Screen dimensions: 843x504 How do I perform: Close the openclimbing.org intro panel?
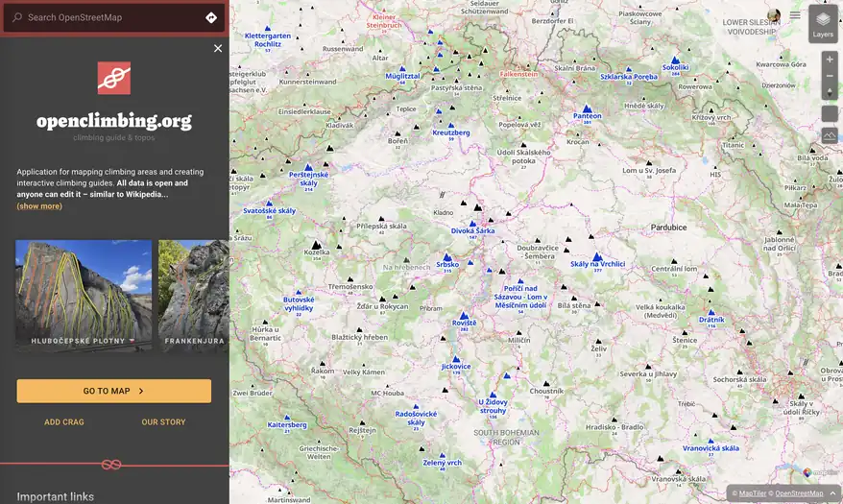pyautogui.click(x=218, y=48)
